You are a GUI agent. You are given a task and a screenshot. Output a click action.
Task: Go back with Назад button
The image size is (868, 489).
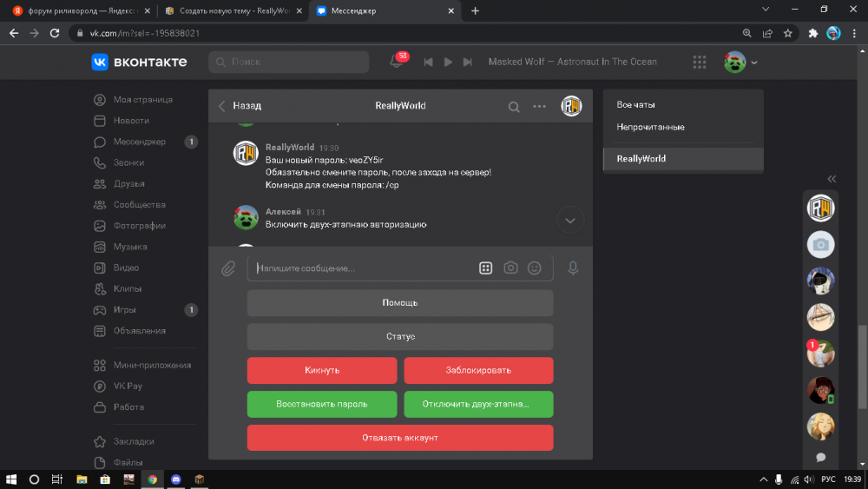[240, 106]
